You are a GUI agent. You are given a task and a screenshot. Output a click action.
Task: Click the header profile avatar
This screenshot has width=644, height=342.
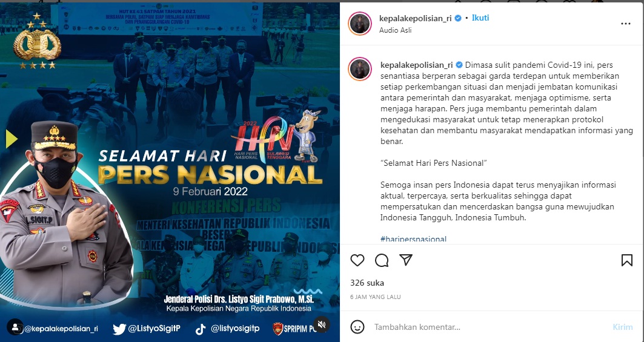[x=360, y=24]
